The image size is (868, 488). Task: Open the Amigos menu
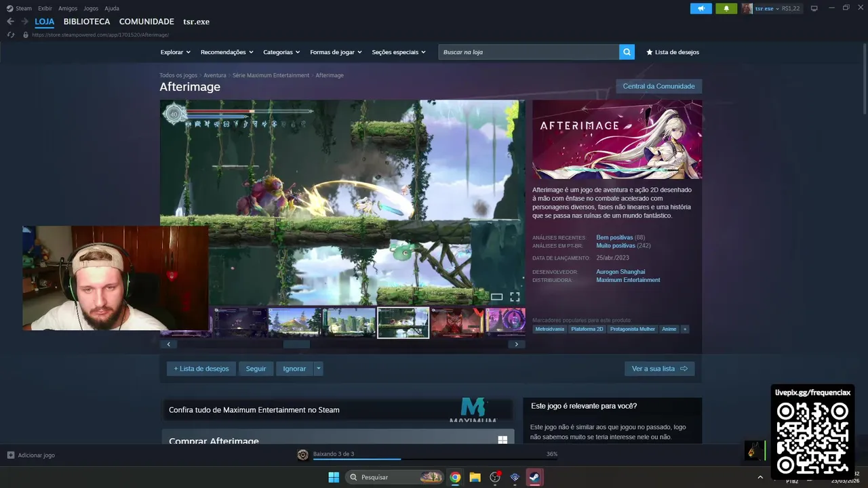click(x=68, y=8)
